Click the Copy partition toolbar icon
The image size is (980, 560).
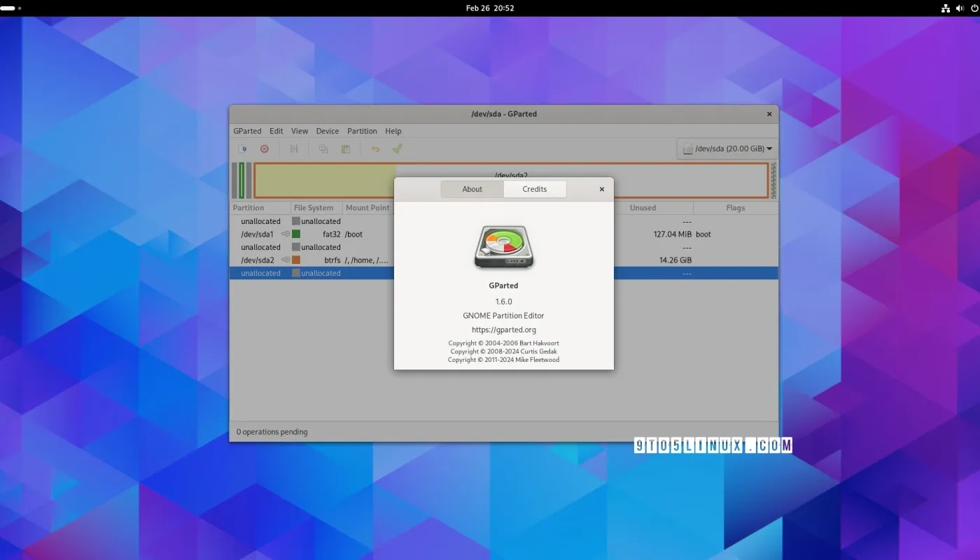[x=323, y=149]
